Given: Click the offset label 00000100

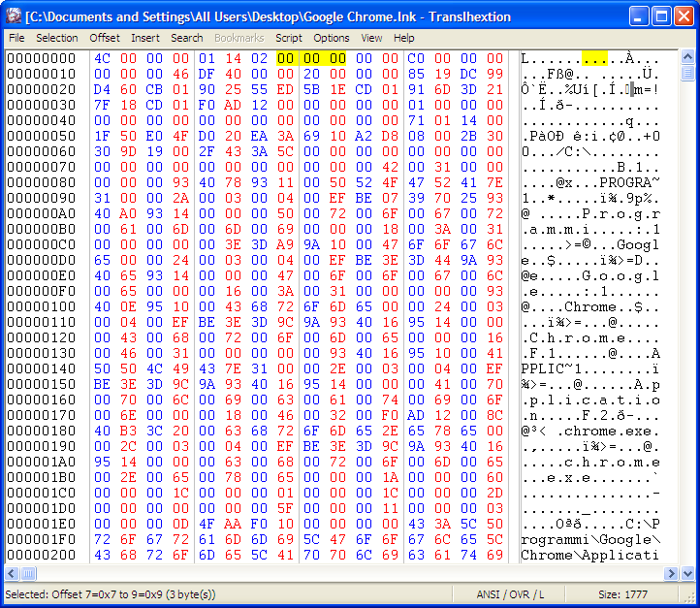Looking at the screenshot, I should (41, 306).
